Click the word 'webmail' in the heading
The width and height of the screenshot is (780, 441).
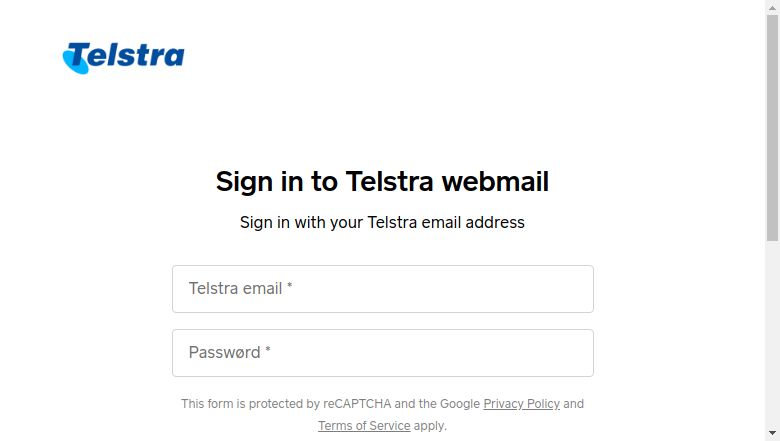click(x=495, y=181)
